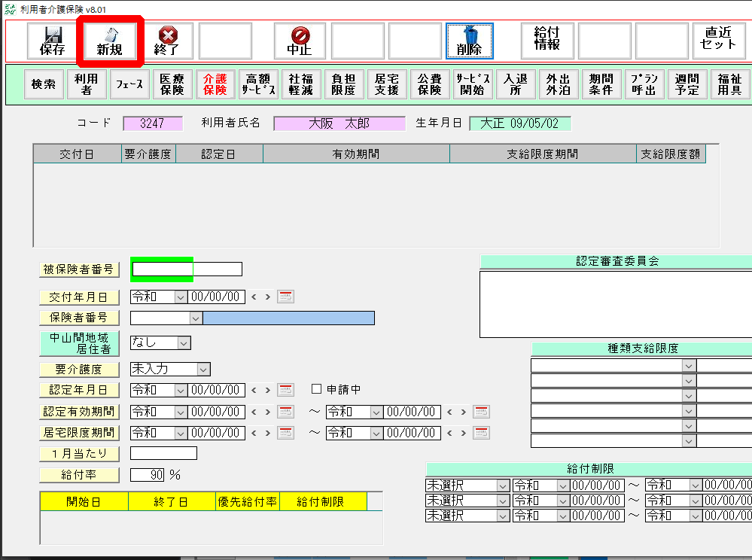Click the 被保険者番号 label button
This screenshot has width=752, height=560.
79,269
